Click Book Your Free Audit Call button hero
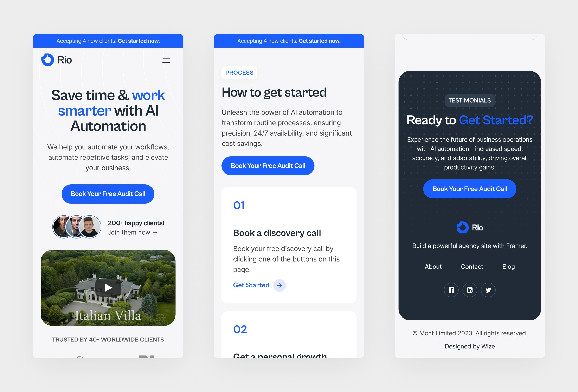 [108, 193]
